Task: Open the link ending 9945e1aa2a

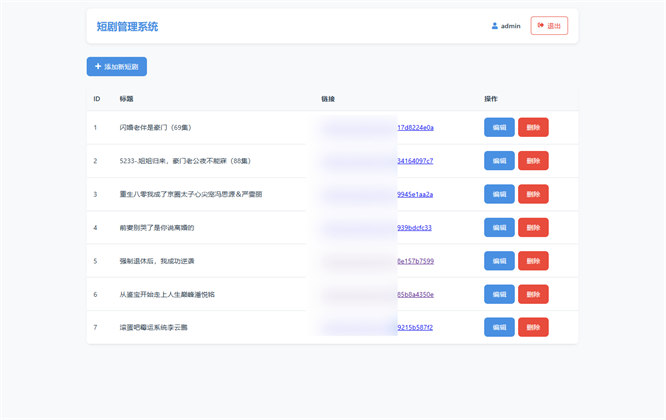Action: [x=415, y=194]
